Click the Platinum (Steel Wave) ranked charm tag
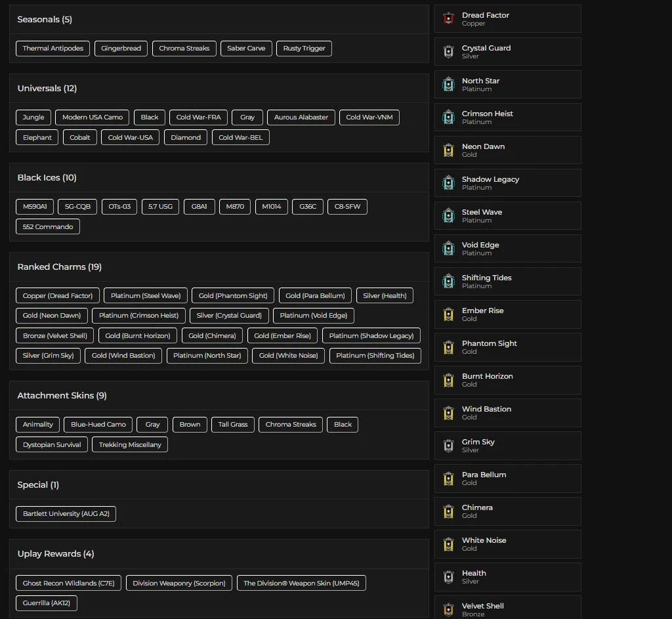Viewport: 672px width, 619px height. tap(146, 295)
